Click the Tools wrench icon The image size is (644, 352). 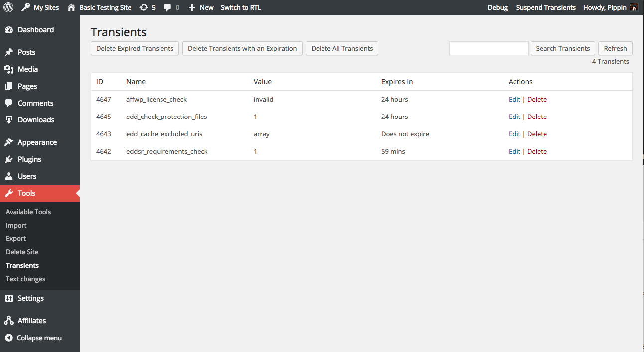click(x=9, y=193)
